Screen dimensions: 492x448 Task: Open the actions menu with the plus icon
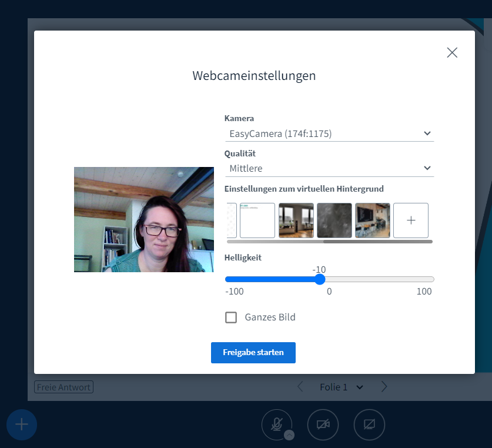[22, 424]
